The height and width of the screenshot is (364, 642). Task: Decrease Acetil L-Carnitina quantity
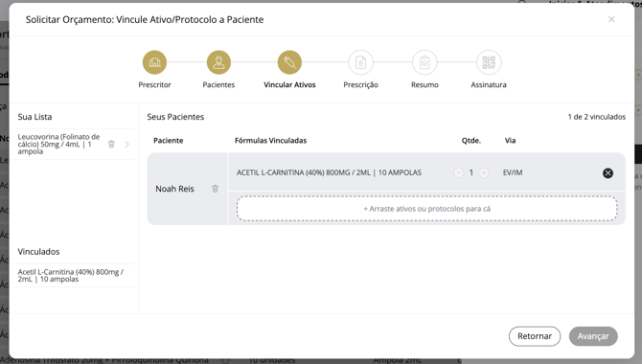click(459, 172)
